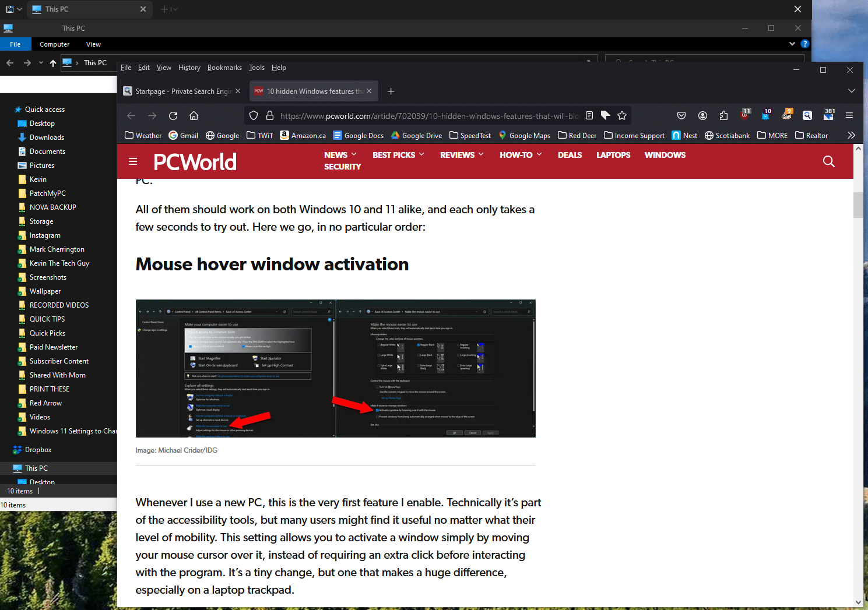Click File Explorer up arrow button
The image size is (868, 610).
pos(53,63)
